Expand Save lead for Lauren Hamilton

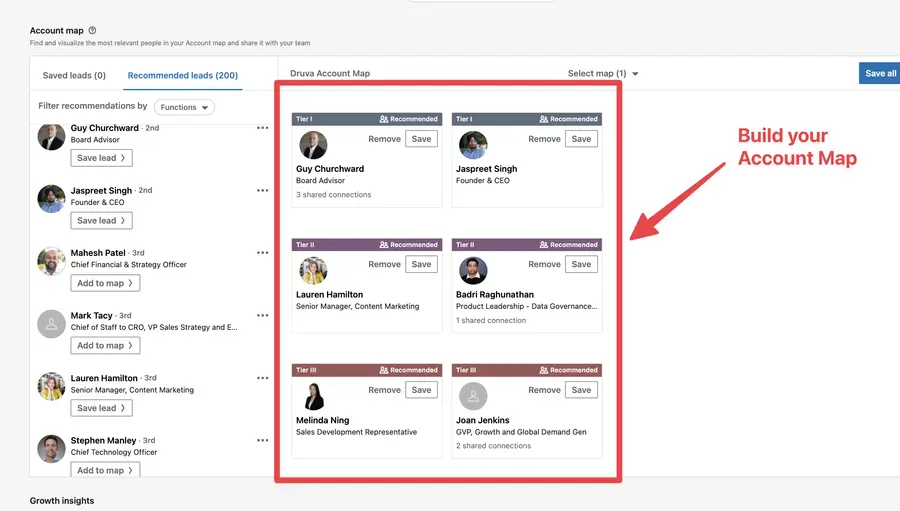tap(102, 408)
